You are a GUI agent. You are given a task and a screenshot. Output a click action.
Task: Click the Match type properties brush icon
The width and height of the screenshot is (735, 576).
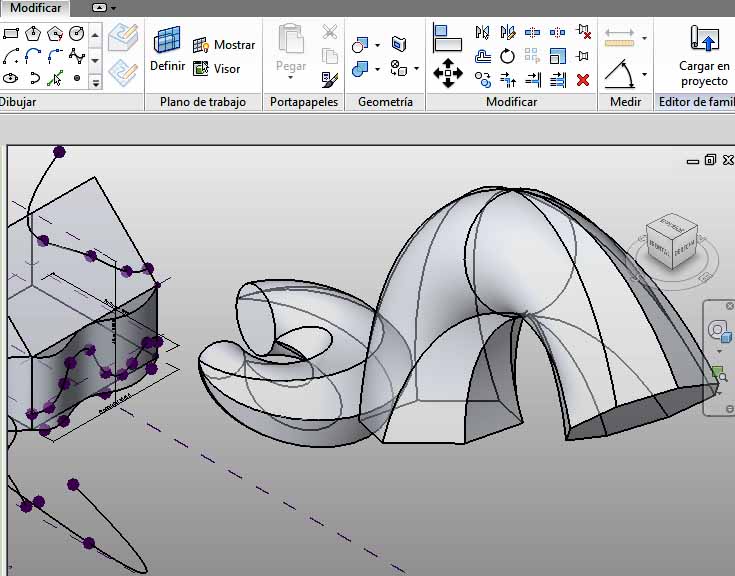329,78
